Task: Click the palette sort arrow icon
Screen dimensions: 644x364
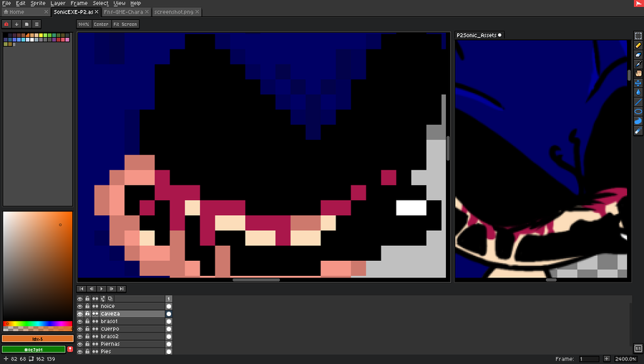Action: 16,24
